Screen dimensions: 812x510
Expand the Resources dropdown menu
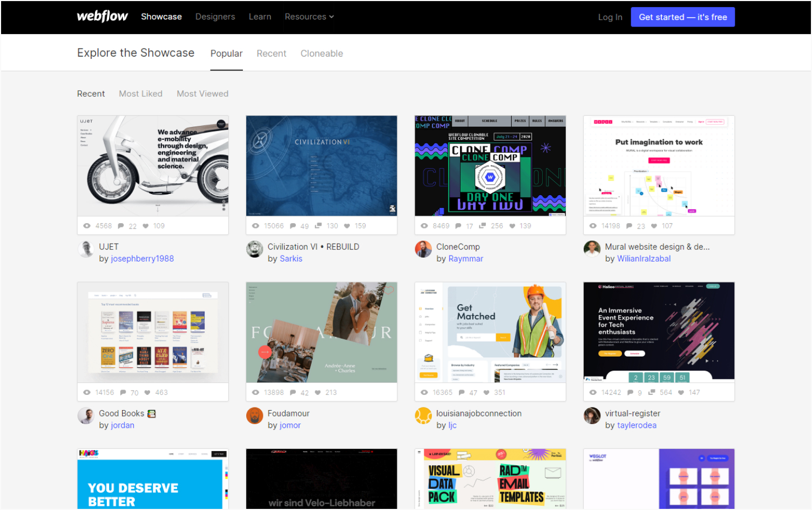tap(309, 17)
